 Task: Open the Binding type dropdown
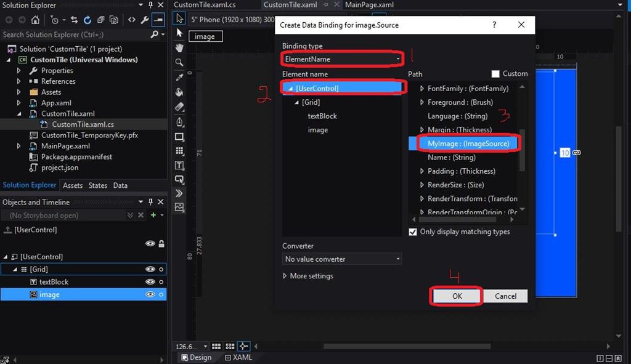pyautogui.click(x=342, y=59)
